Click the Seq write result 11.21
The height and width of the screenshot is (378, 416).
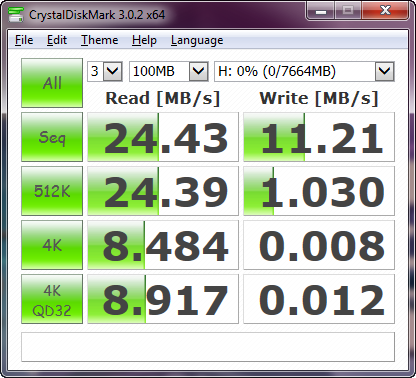(x=319, y=137)
